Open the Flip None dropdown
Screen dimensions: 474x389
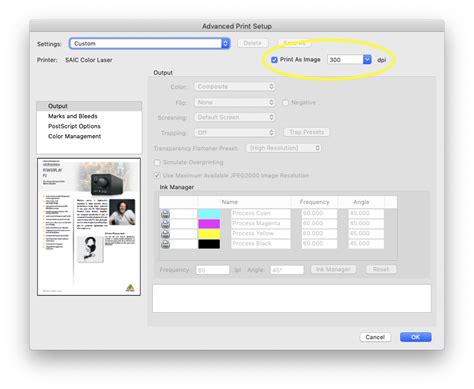pyautogui.click(x=235, y=102)
